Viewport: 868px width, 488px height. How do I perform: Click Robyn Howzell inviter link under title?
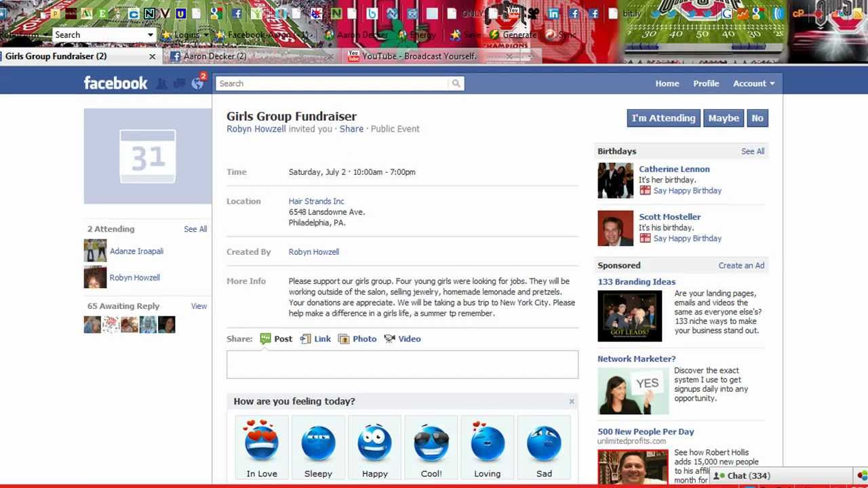pyautogui.click(x=256, y=129)
